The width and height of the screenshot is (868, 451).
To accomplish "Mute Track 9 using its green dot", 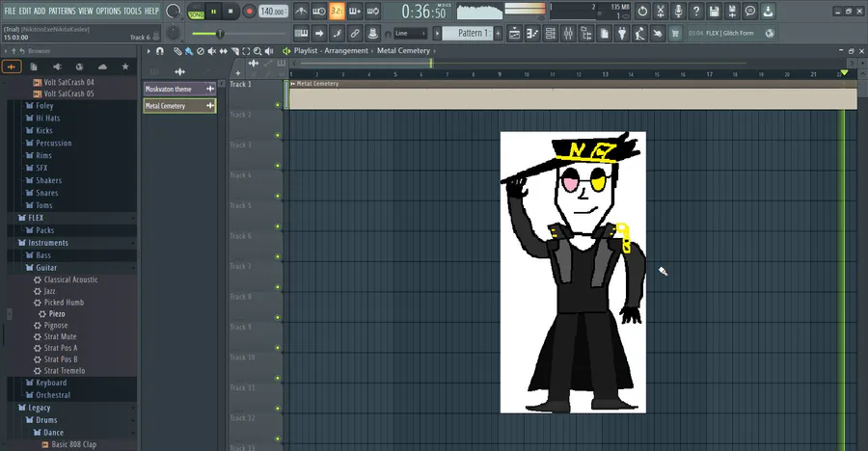I will pyautogui.click(x=278, y=348).
